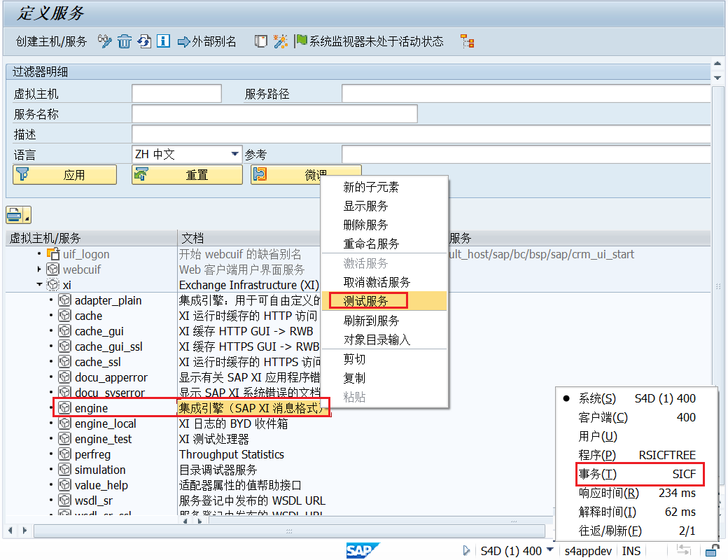
Task: Select 客户端(C) status option
Action: [x=636, y=417]
